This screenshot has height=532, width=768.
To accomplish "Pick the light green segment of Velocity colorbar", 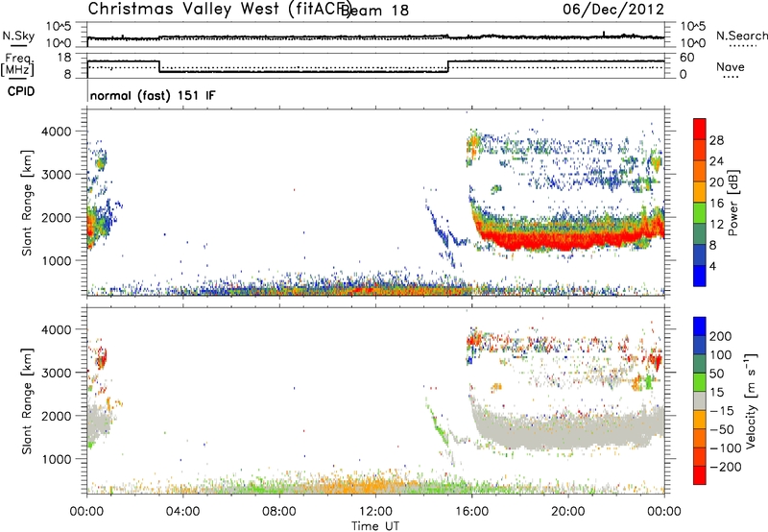I will [x=700, y=382].
